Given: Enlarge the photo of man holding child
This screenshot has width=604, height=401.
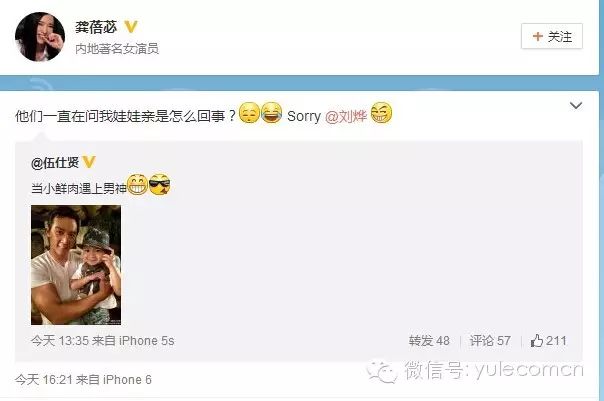Looking at the screenshot, I should tap(76, 265).
